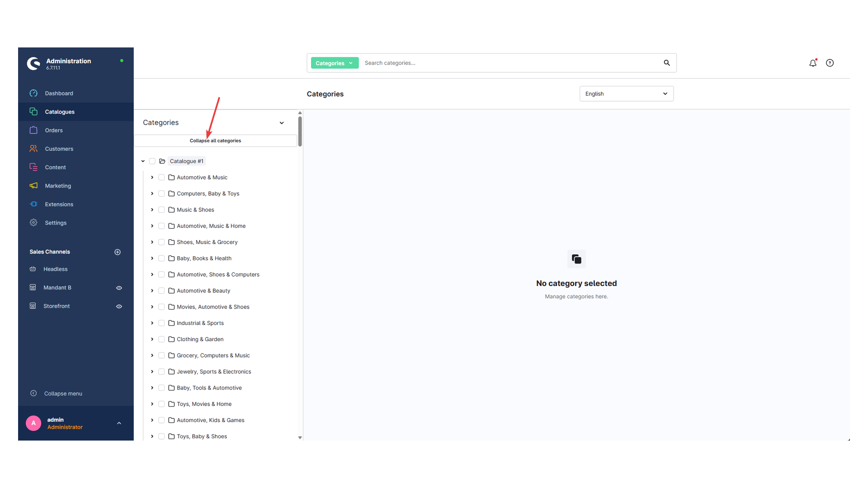Add a new sales channel
The width and height of the screenshot is (868, 488).
click(x=118, y=252)
